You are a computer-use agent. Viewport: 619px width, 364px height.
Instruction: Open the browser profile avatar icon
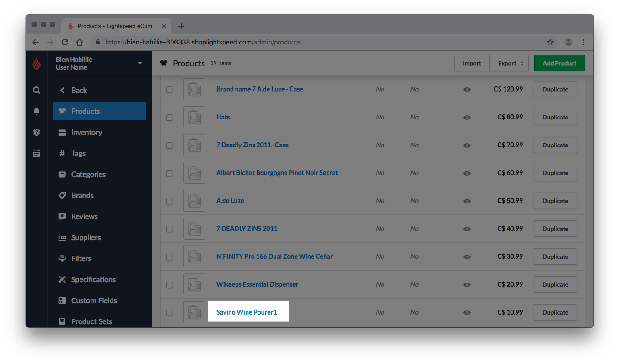568,42
